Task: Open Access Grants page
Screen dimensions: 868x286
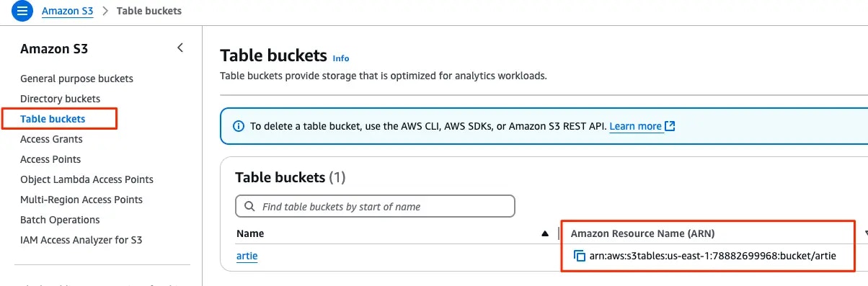Action: (x=51, y=139)
